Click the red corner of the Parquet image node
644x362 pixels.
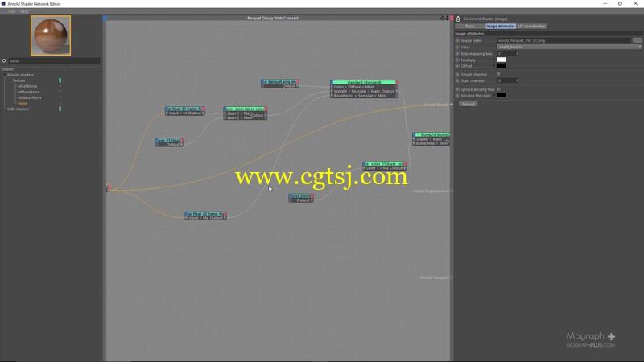point(297,82)
